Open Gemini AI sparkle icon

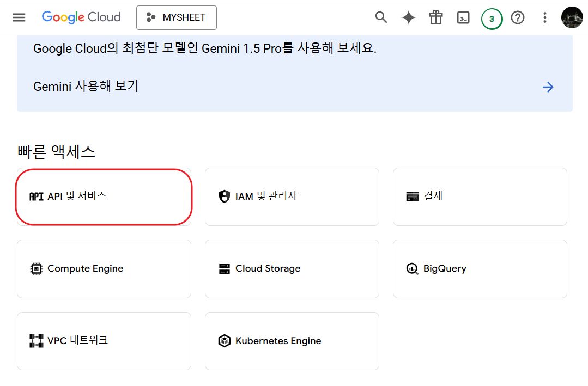(408, 17)
